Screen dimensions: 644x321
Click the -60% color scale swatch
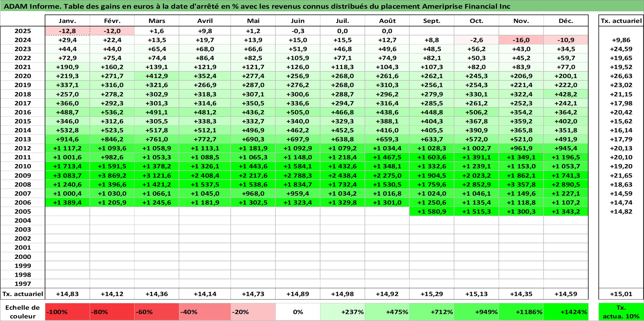pos(157,312)
